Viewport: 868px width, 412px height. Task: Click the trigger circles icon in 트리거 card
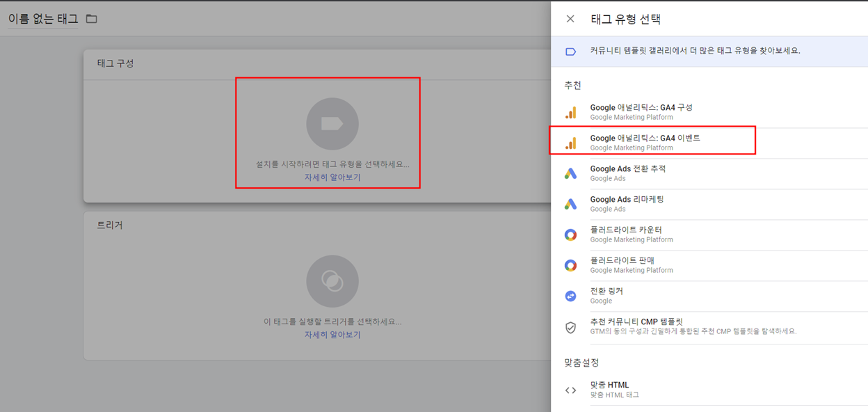332,281
